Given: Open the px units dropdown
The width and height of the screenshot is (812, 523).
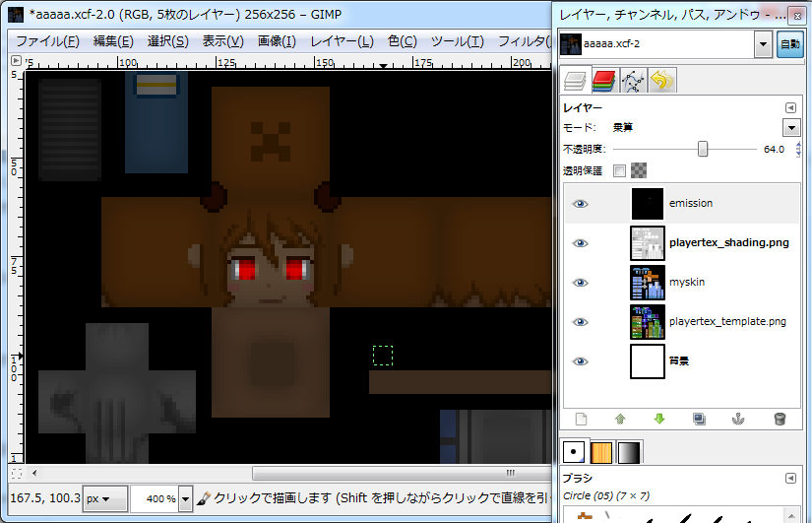Looking at the screenshot, I should point(104,499).
